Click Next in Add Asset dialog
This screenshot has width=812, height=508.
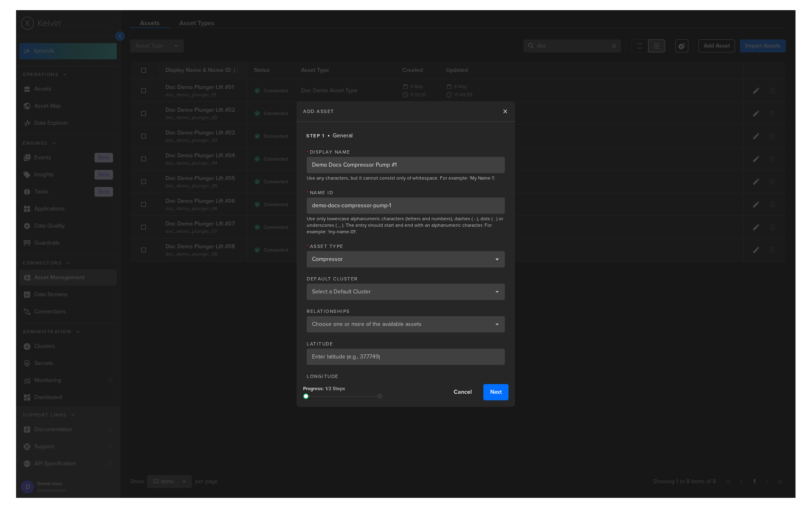pyautogui.click(x=496, y=392)
